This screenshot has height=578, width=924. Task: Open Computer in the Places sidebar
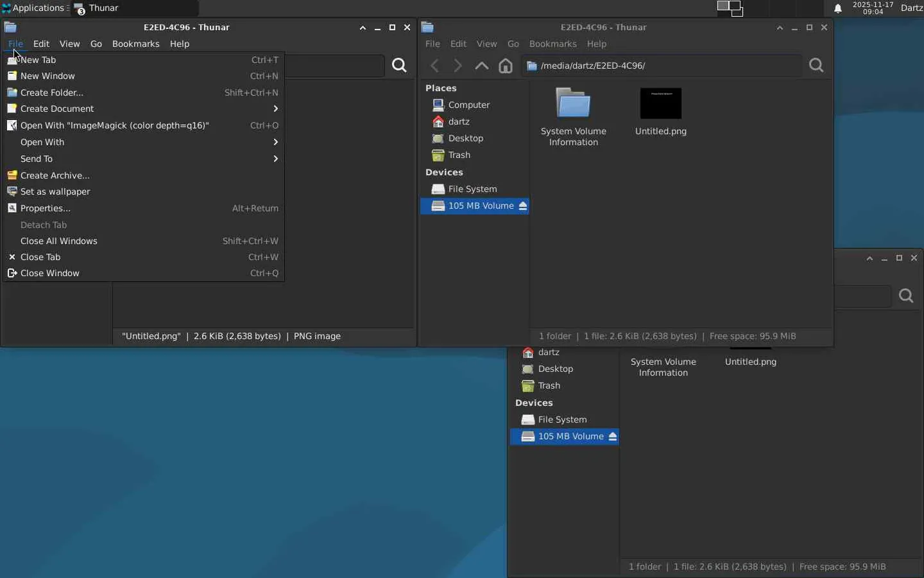coord(475,105)
